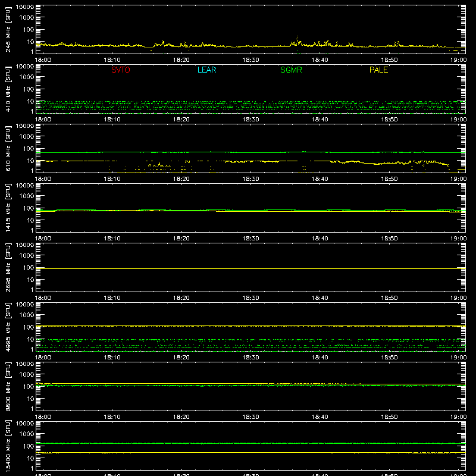Click 18:20 label below the 2695 MHz plot
The width and height of the screenshot is (476, 476).
[181, 298]
